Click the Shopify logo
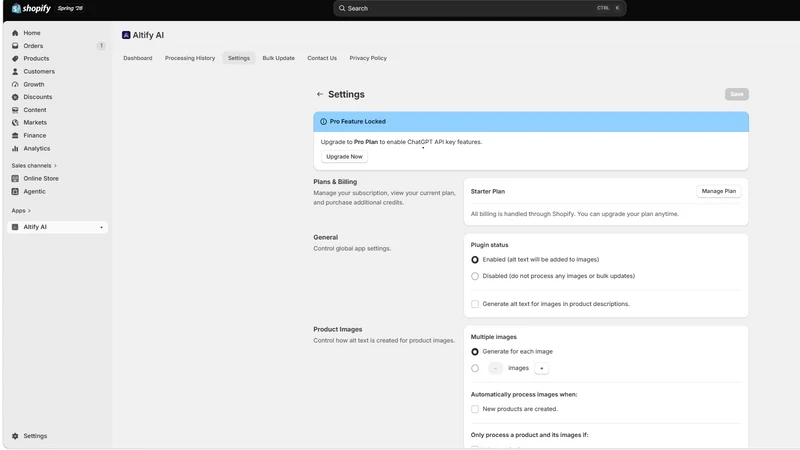This screenshot has width=800, height=450. tap(31, 8)
